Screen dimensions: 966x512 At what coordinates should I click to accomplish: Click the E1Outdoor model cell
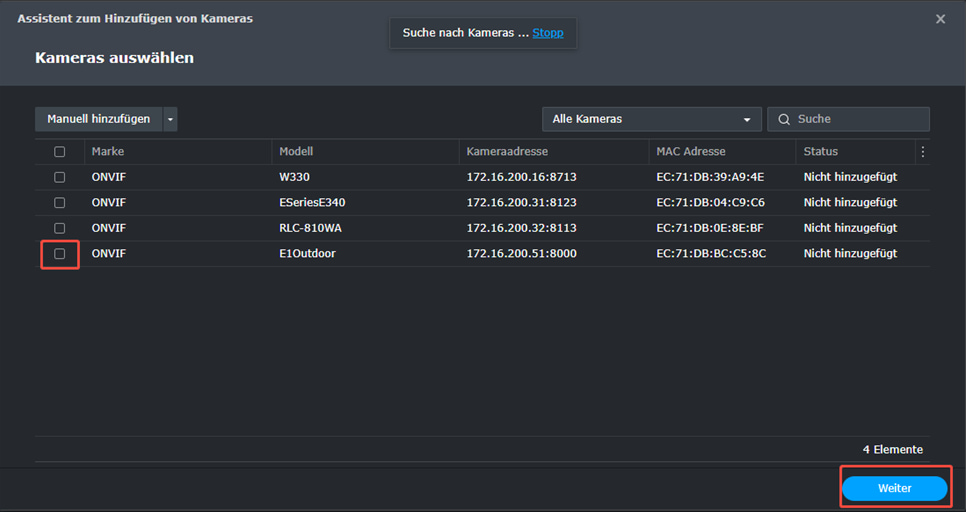click(307, 254)
